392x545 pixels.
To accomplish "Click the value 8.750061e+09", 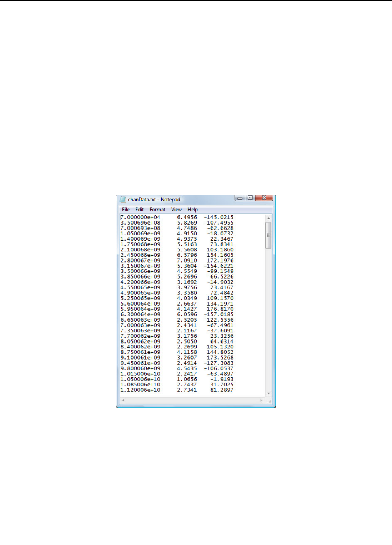I will tap(141, 352).
